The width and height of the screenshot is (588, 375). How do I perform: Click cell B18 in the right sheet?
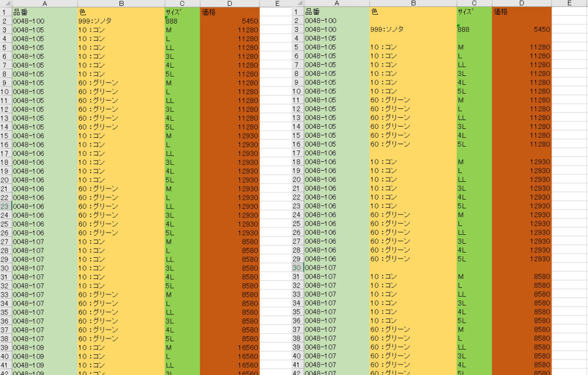413,162
